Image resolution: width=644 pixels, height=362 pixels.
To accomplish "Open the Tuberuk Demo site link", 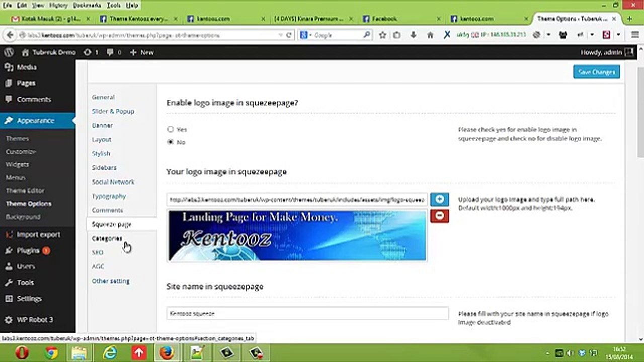I will pyautogui.click(x=49, y=52).
